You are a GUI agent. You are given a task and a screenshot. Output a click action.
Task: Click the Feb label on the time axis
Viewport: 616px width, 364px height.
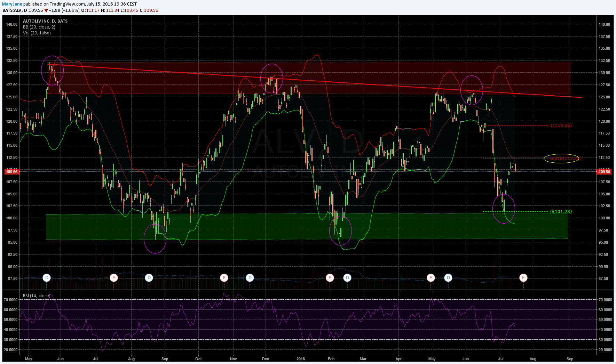click(331, 359)
